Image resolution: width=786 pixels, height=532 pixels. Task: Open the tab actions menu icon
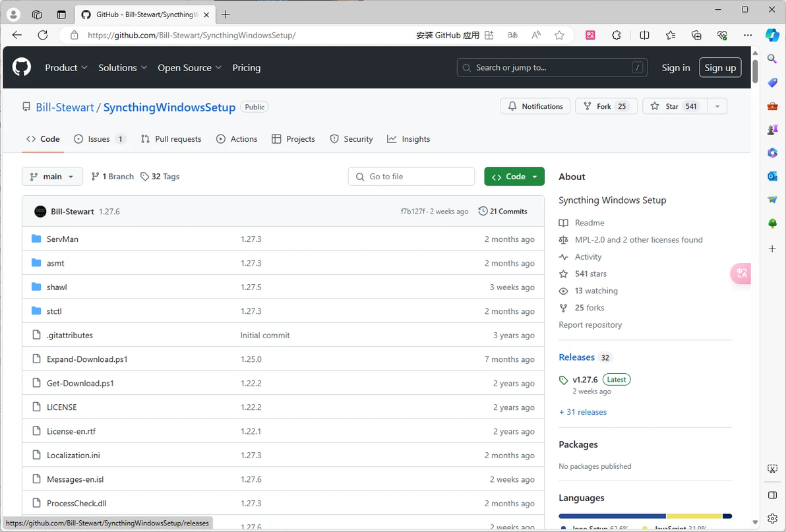tap(61, 15)
